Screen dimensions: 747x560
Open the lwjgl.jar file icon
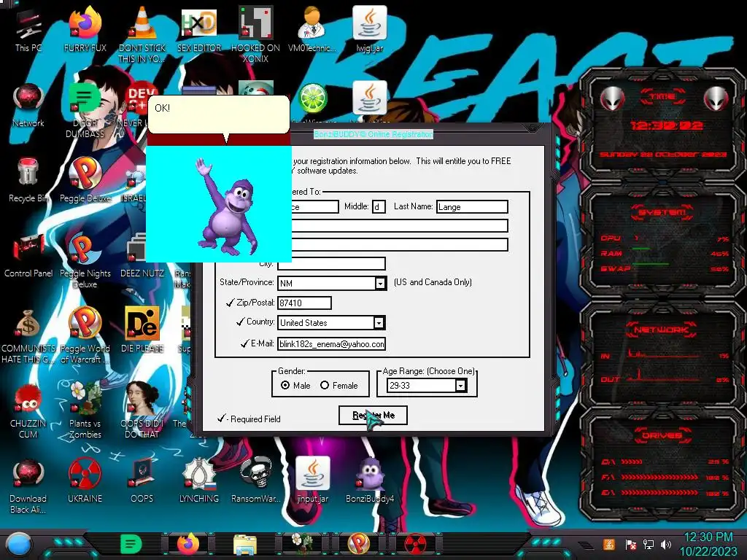pyautogui.click(x=370, y=31)
